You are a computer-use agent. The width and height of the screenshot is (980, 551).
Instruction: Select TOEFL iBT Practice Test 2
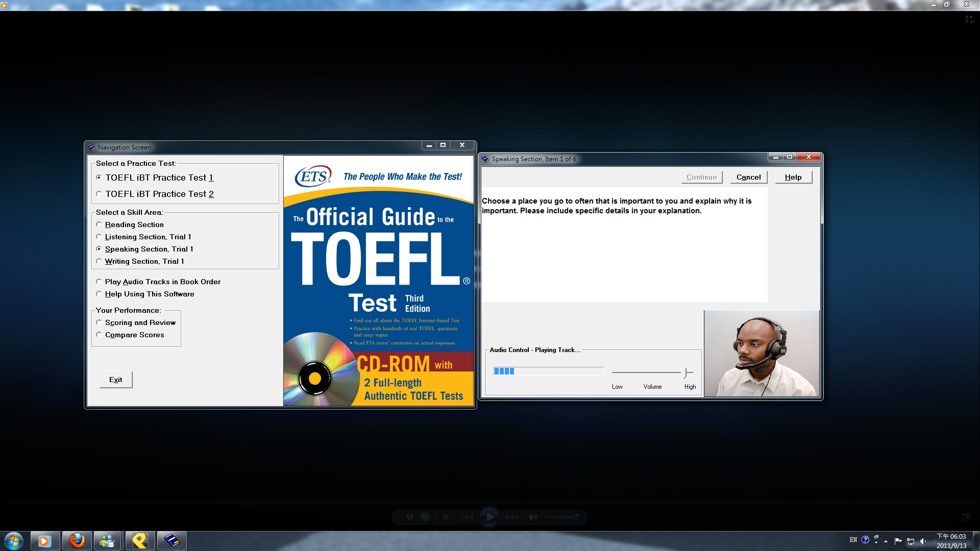click(155, 194)
